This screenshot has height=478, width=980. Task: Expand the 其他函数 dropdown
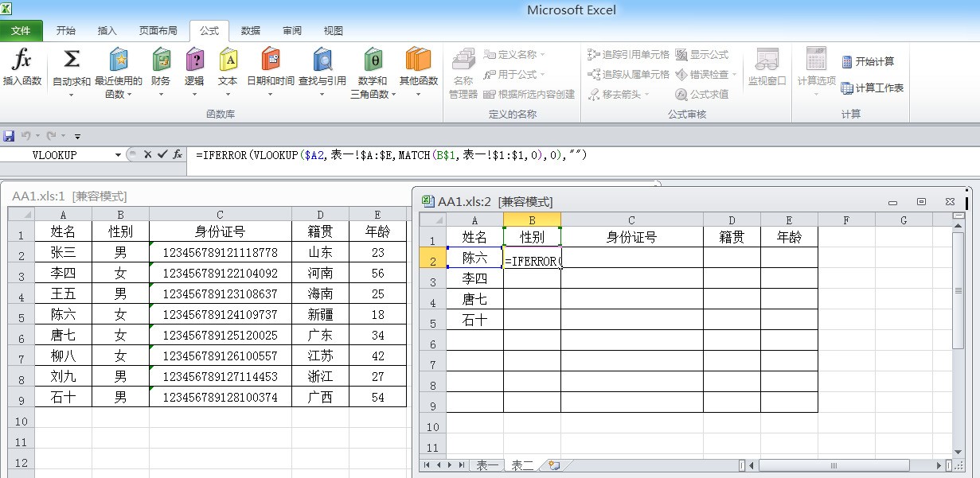[418, 95]
